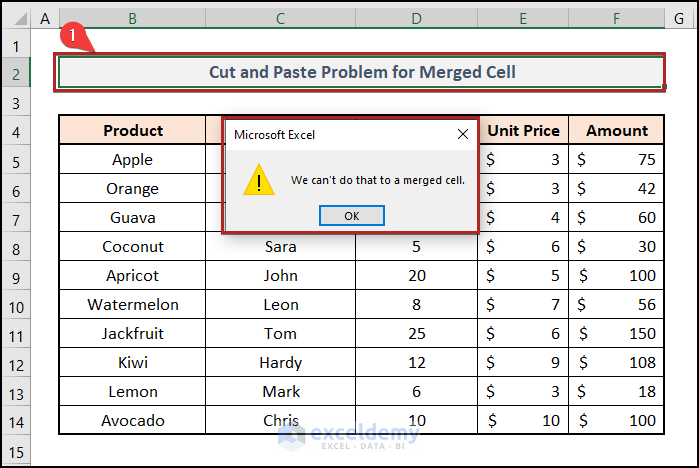Click the yellow warning icon in dialog
Image resolution: width=699 pixels, height=468 pixels.
coord(258,181)
